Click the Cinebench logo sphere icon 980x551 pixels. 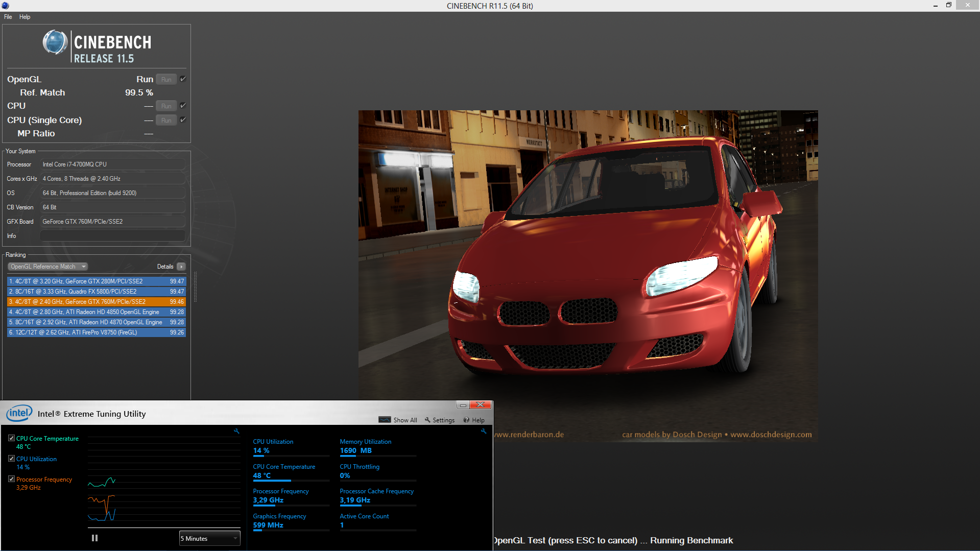(x=55, y=42)
